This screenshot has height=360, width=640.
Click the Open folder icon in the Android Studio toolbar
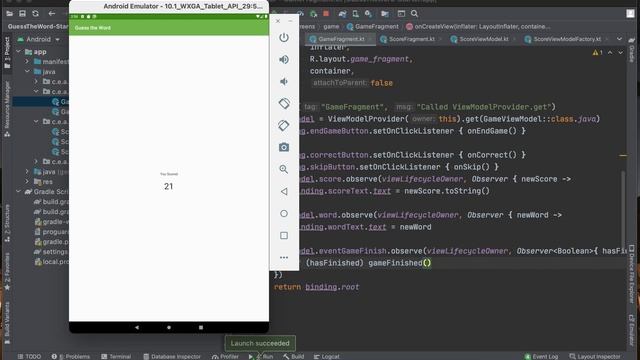[x=9, y=13]
